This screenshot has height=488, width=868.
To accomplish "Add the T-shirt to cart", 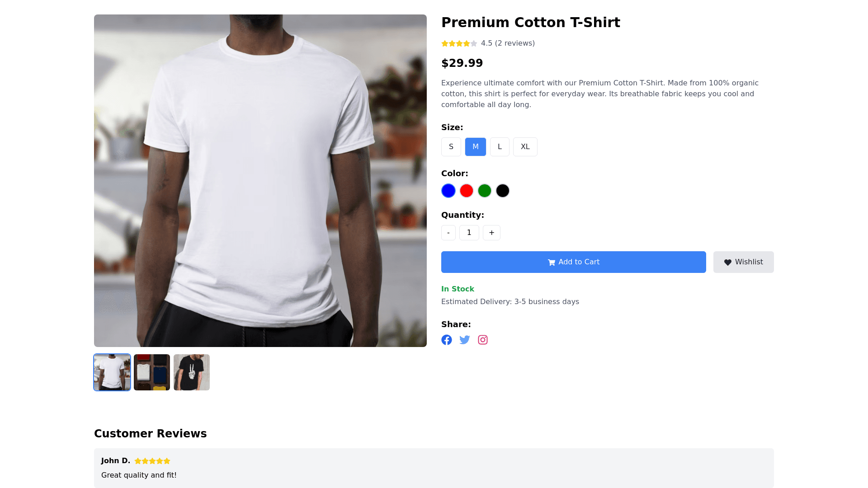I will pyautogui.click(x=573, y=262).
